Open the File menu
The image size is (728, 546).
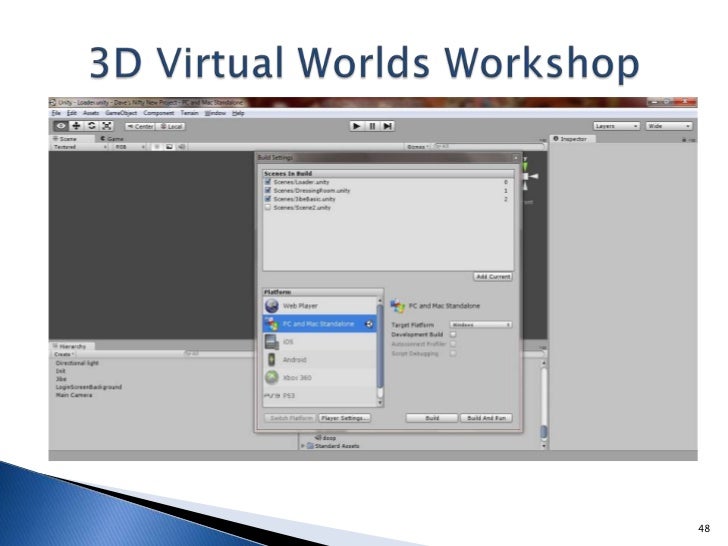[56, 113]
